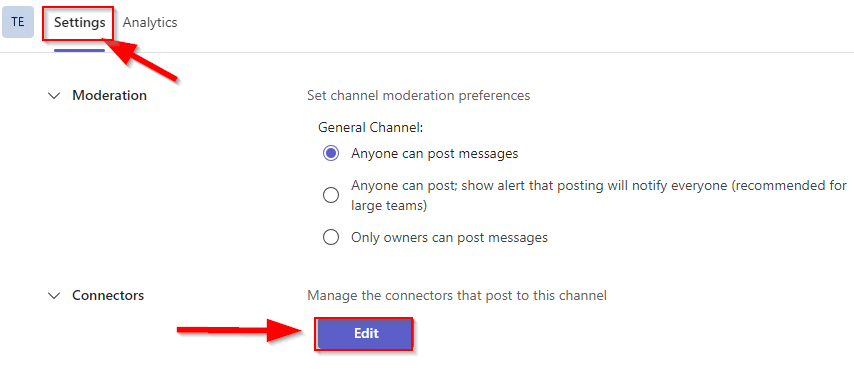Screen dimensions: 854x380
Task: Click the red arrow pointing to Settings
Action: (x=143, y=61)
